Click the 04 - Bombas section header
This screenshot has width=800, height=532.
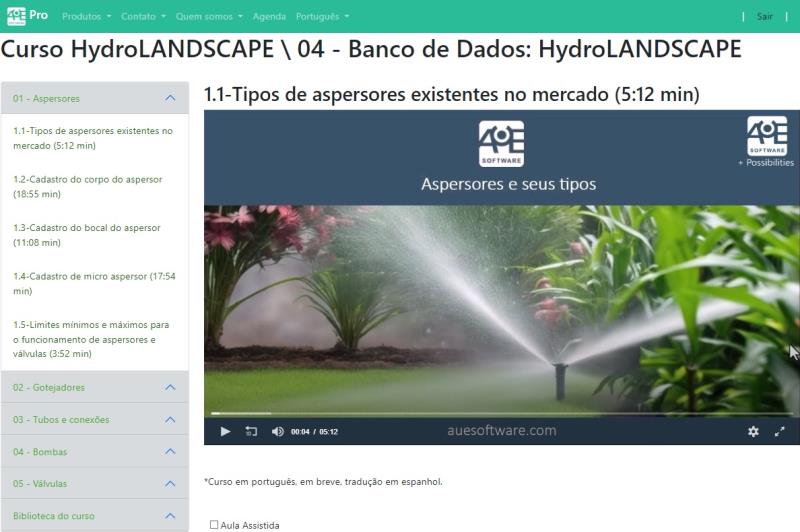[x=95, y=451]
